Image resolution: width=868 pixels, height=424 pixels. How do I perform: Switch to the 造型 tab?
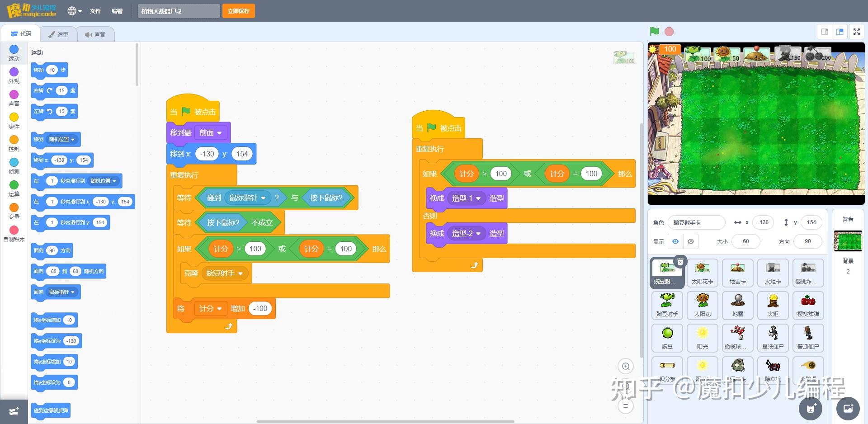pyautogui.click(x=58, y=34)
